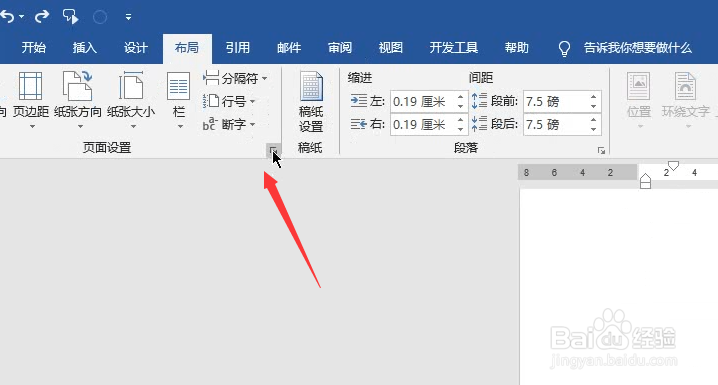
Task: Increase 段后 spacing with up arrow
Action: click(x=593, y=119)
